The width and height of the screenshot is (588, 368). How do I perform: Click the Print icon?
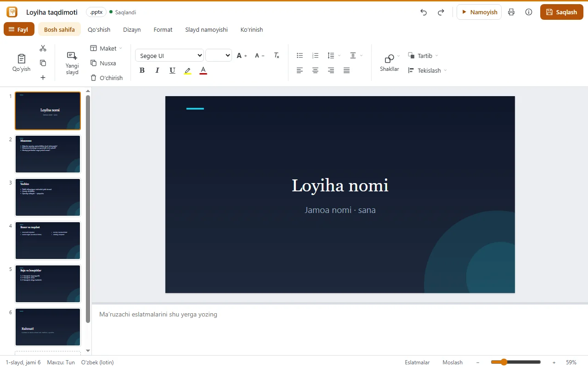511,12
